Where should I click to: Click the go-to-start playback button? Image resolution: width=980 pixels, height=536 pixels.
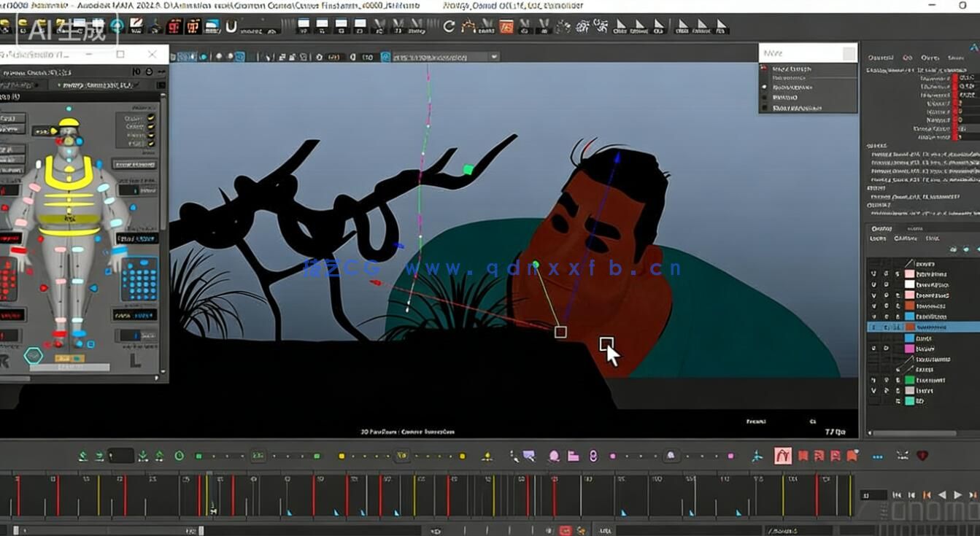(897, 495)
